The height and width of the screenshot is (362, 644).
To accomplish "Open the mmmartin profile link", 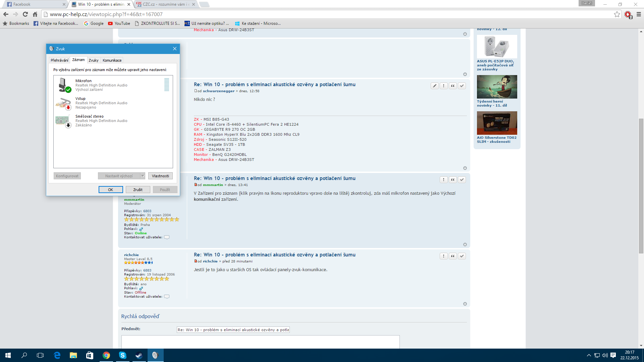I will click(134, 200).
